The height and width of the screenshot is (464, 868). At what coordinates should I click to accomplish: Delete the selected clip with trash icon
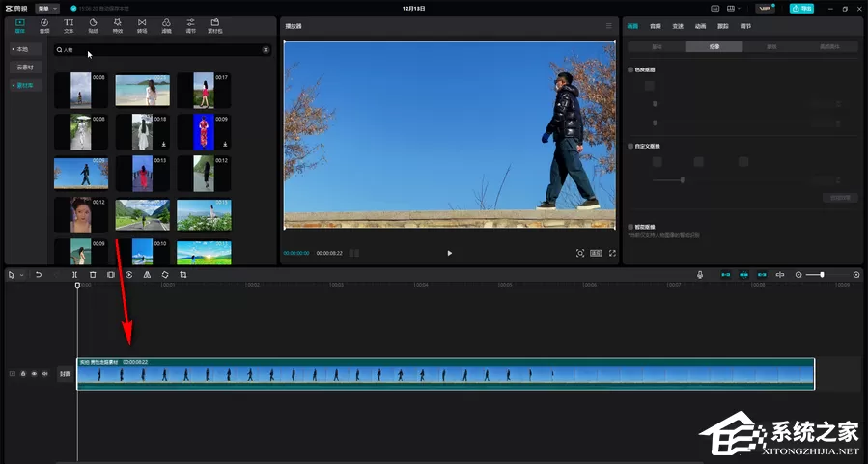click(93, 275)
